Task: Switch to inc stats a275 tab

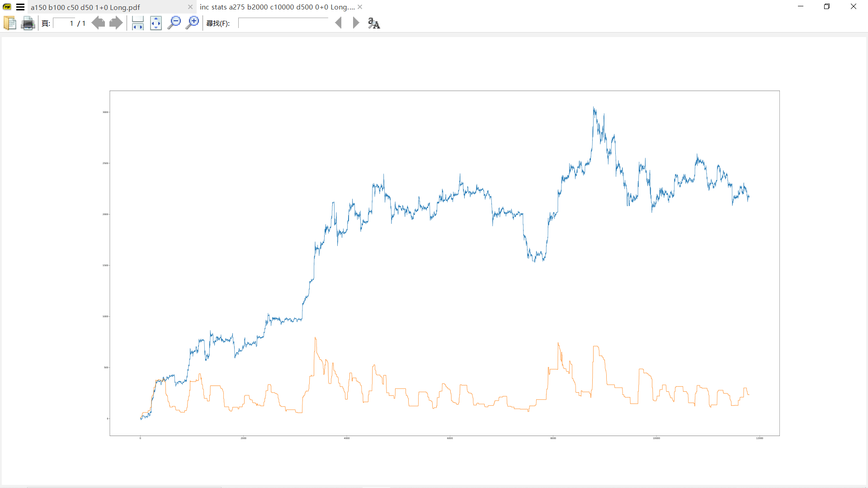Action: (x=277, y=7)
